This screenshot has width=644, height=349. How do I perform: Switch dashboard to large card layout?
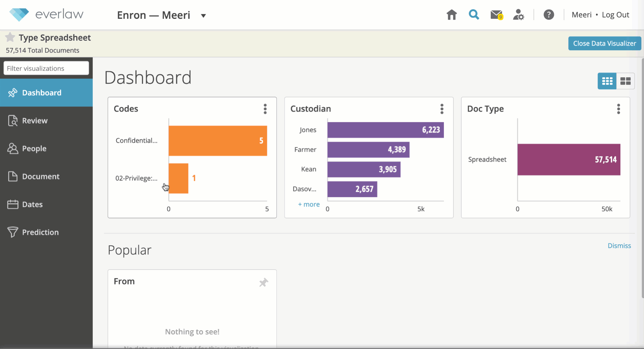tap(626, 81)
